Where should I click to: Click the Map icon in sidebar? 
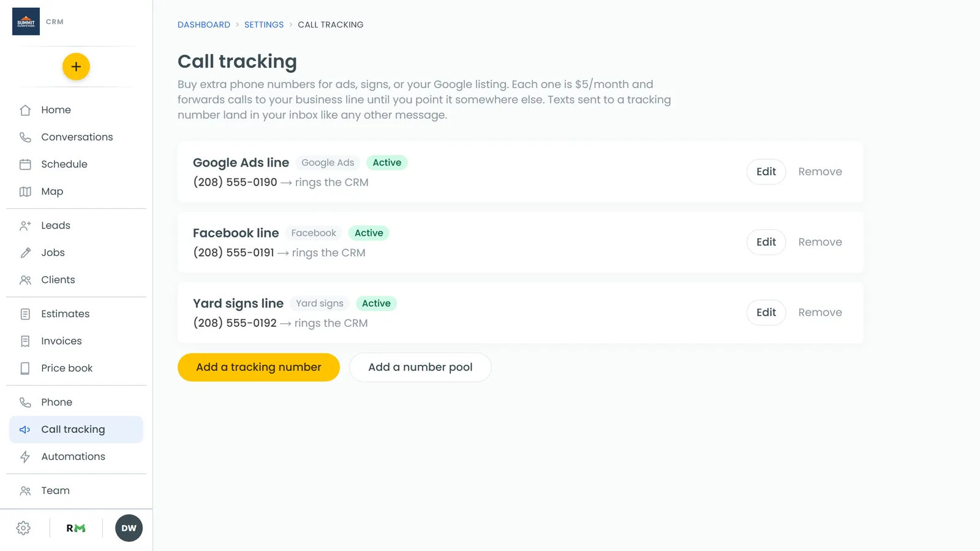pyautogui.click(x=25, y=192)
